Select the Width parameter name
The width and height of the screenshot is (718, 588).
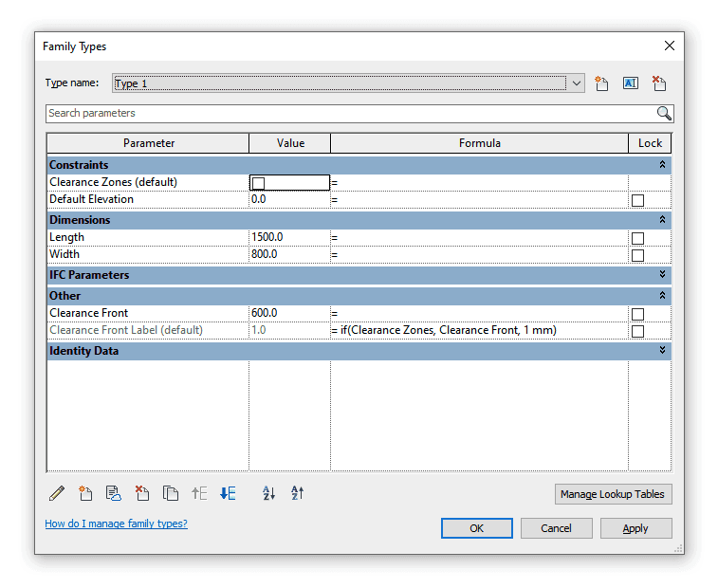point(64,254)
